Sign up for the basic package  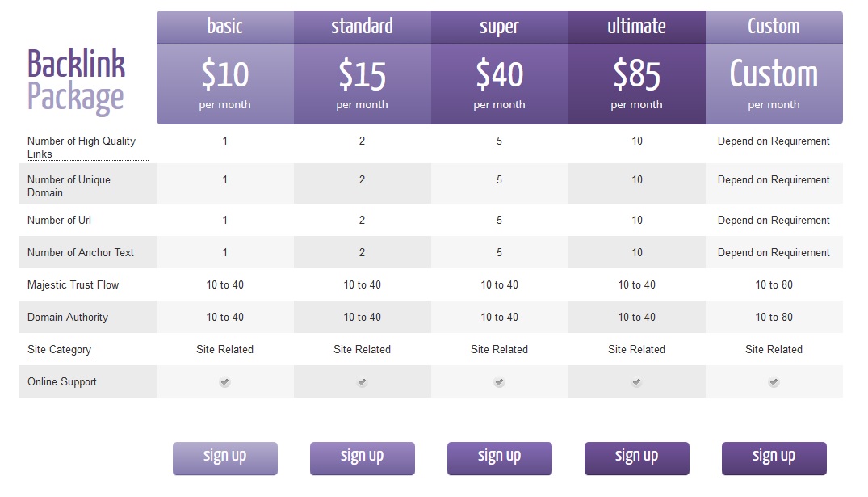224,458
